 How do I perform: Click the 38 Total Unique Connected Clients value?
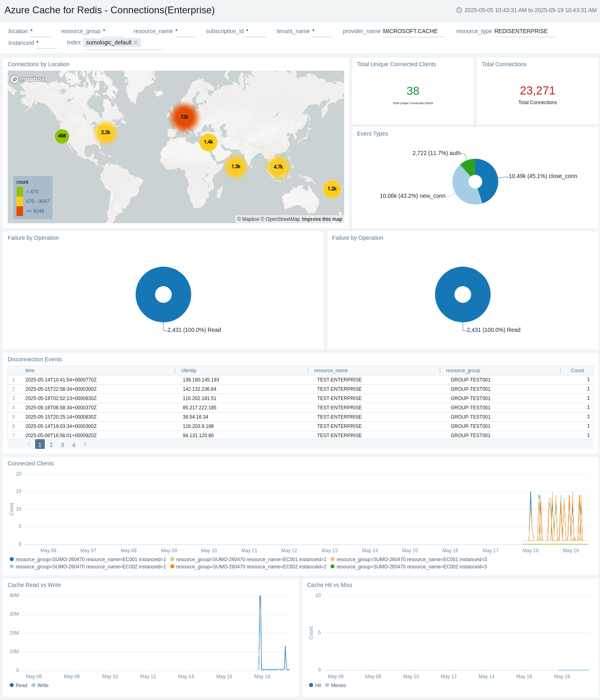pos(413,91)
